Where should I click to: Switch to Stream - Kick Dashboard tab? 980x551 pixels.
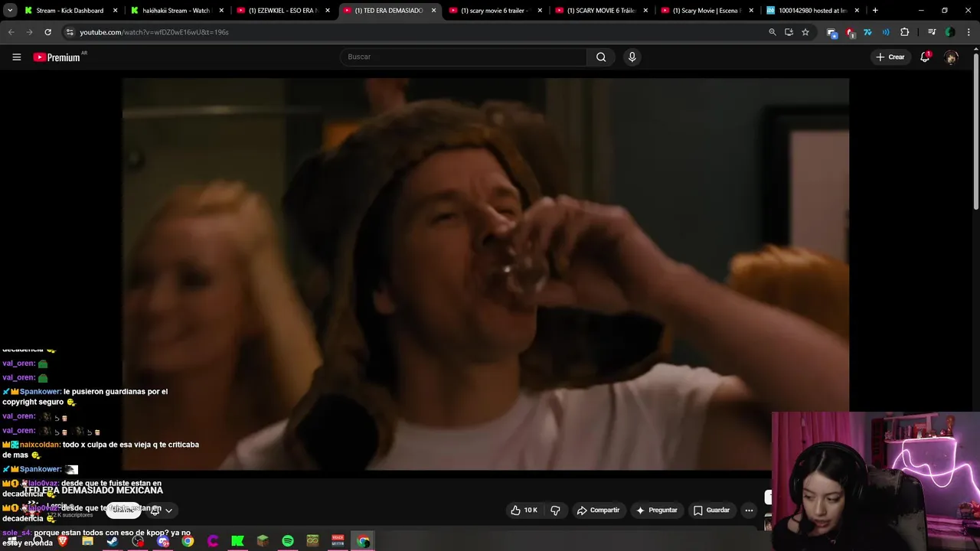pos(69,11)
